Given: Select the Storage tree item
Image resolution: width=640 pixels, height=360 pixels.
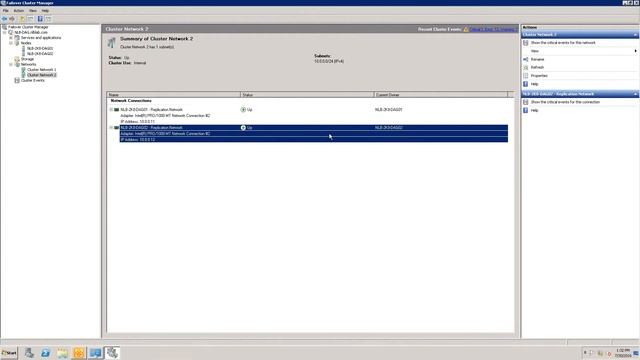Looking at the screenshot, I should [x=27, y=59].
